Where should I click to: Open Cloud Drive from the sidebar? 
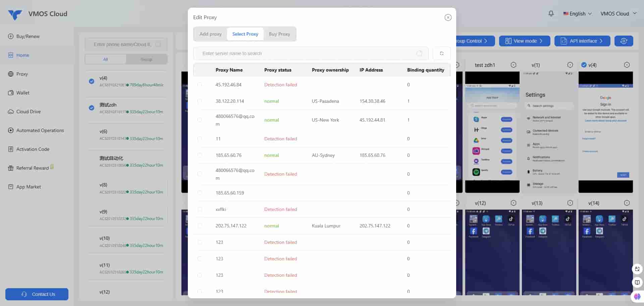point(28,112)
